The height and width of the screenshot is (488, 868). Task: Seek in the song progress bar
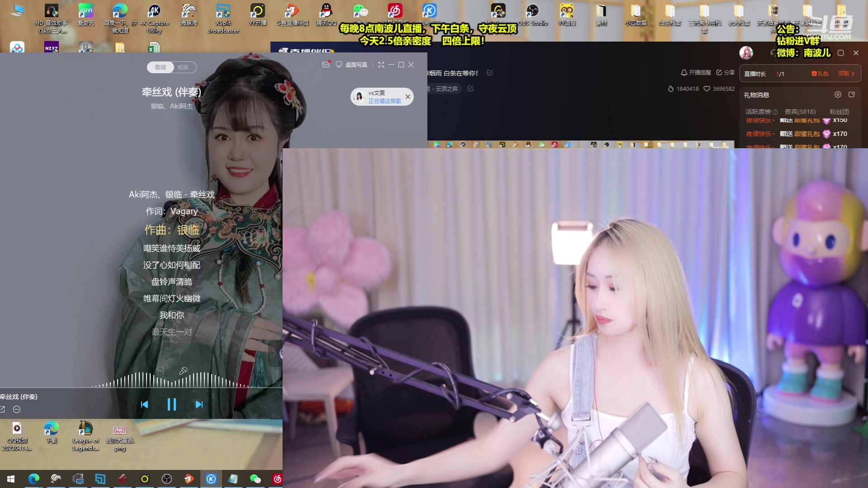[x=141, y=388]
